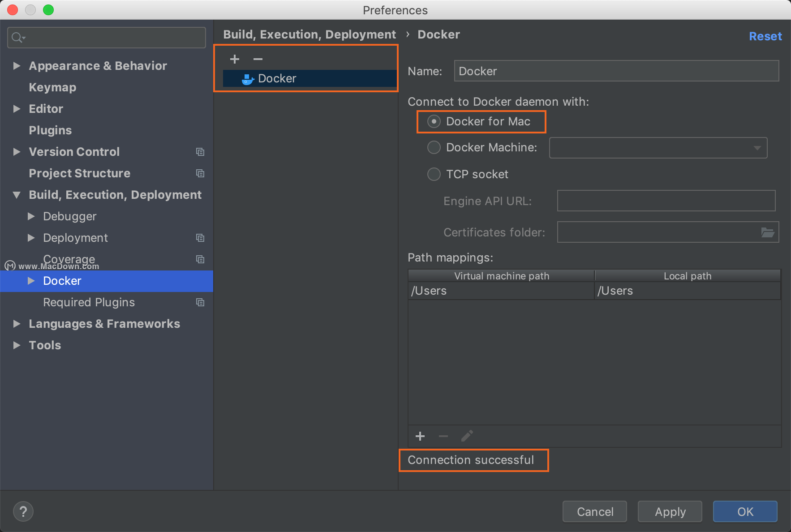791x532 pixels.
Task: Select /Users local path cell
Action: tap(688, 291)
